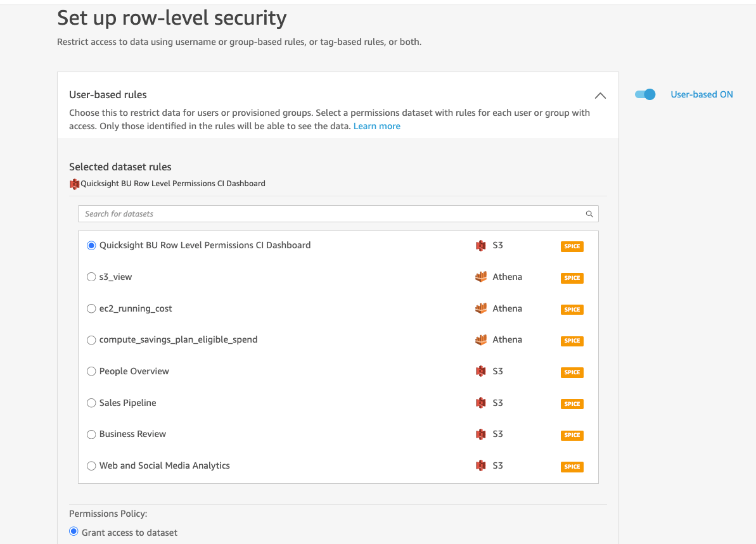756x544 pixels.
Task: Click the S3 icon under Selected dataset rules
Action: 75,184
